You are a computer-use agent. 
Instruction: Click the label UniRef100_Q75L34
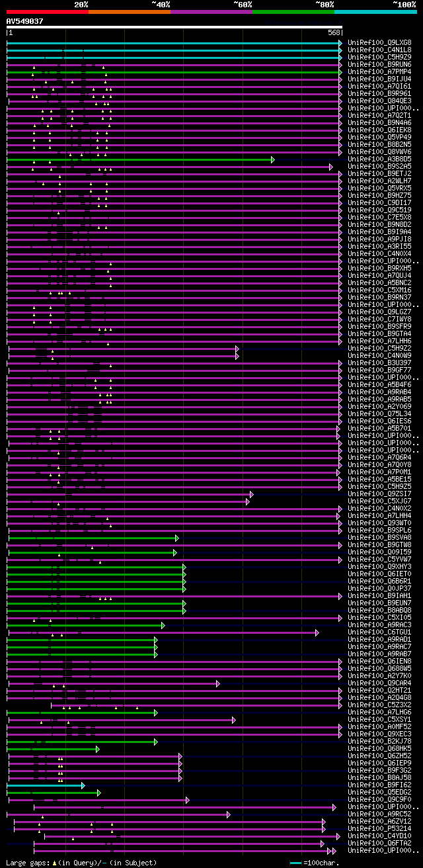pyautogui.click(x=379, y=413)
